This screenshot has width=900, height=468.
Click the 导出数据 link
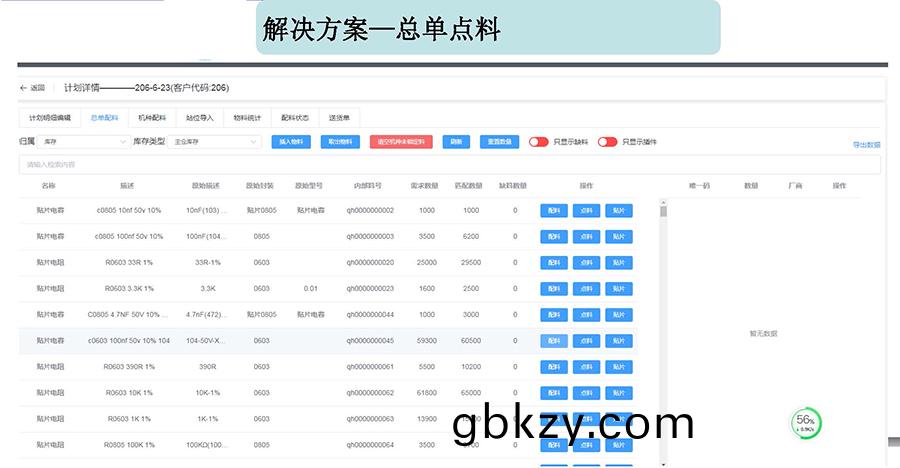coord(866,145)
